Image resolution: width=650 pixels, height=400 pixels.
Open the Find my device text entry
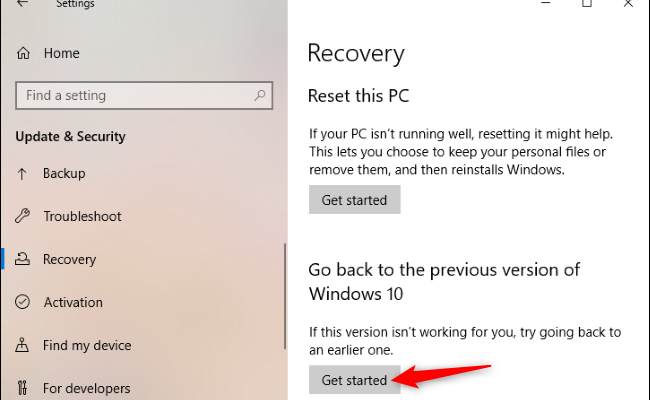[x=87, y=345]
